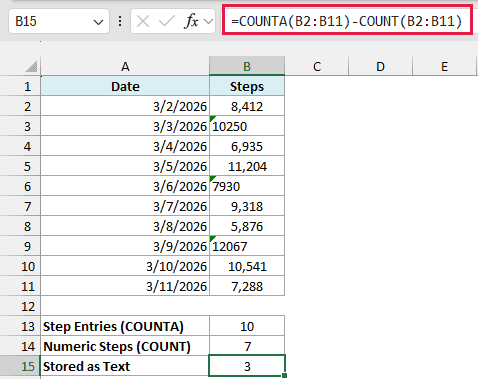Click the steps cell showing 6,935
Viewport: 478px width, 379px height.
pyautogui.click(x=247, y=146)
